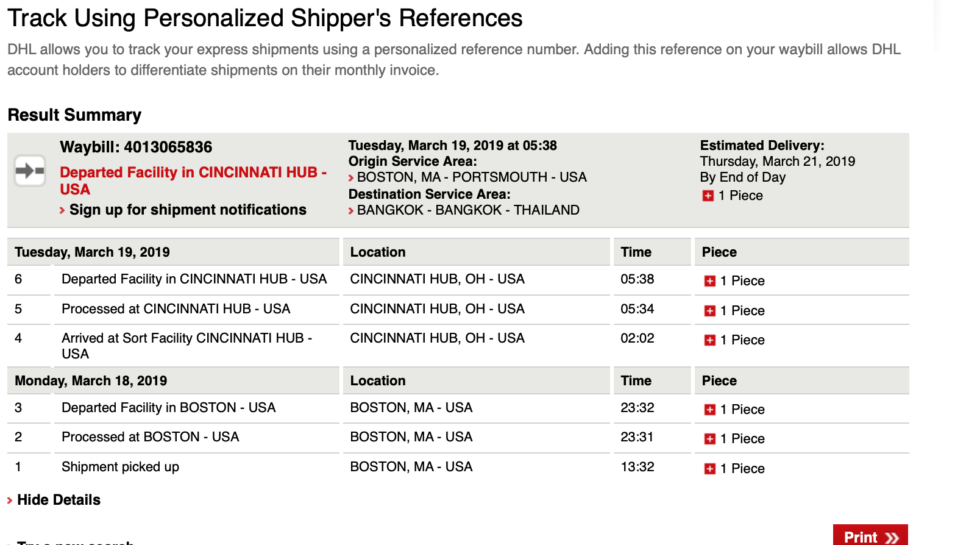
Task: Click the red Print button
Action: 870,535
